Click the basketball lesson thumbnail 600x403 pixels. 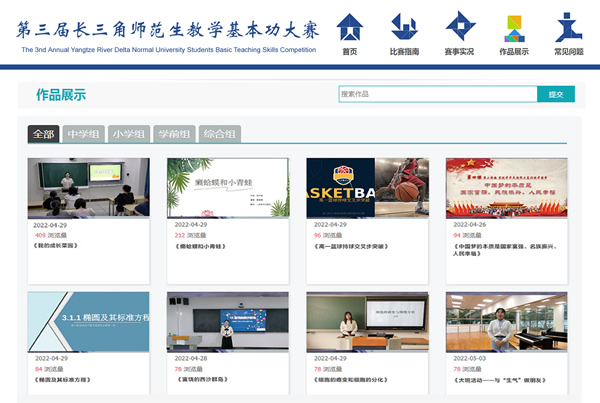367,188
